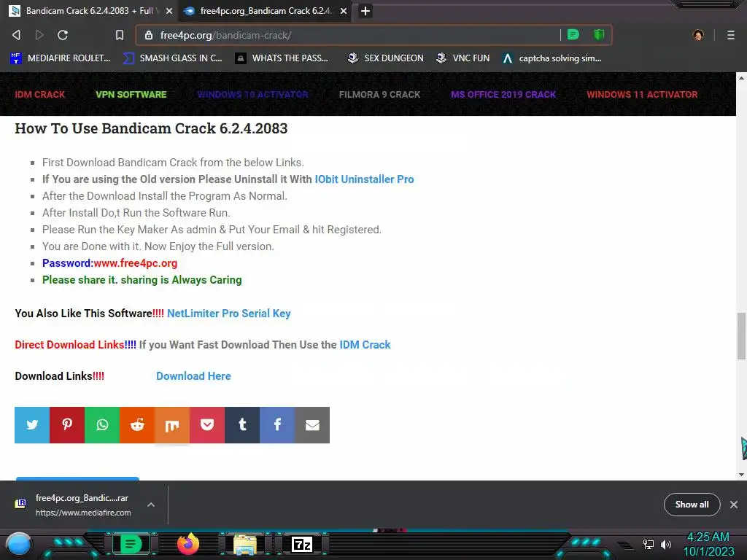The width and height of the screenshot is (747, 560).
Task: Share the page on Tumblr
Action: point(242,425)
